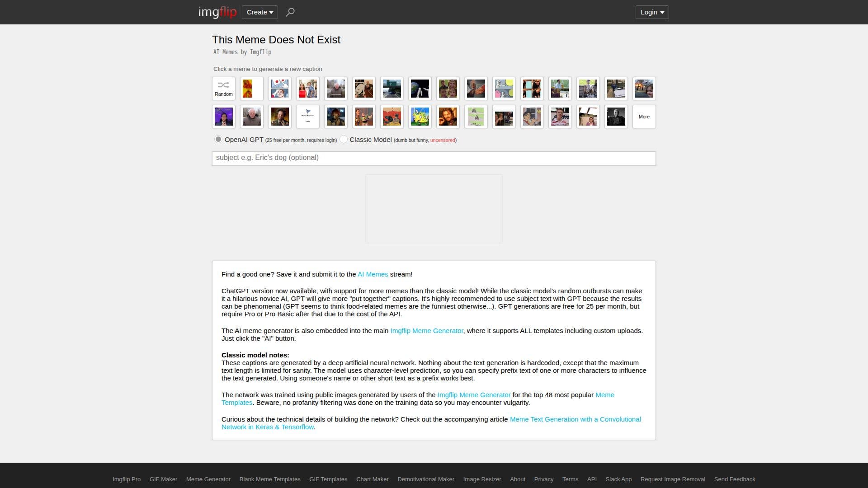Pick the Change My Mind template

(x=616, y=89)
